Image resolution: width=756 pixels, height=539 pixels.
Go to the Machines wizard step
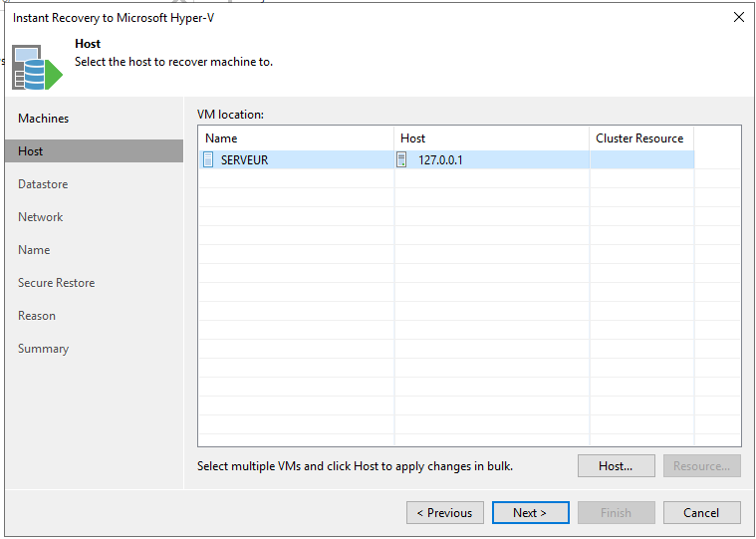point(44,119)
